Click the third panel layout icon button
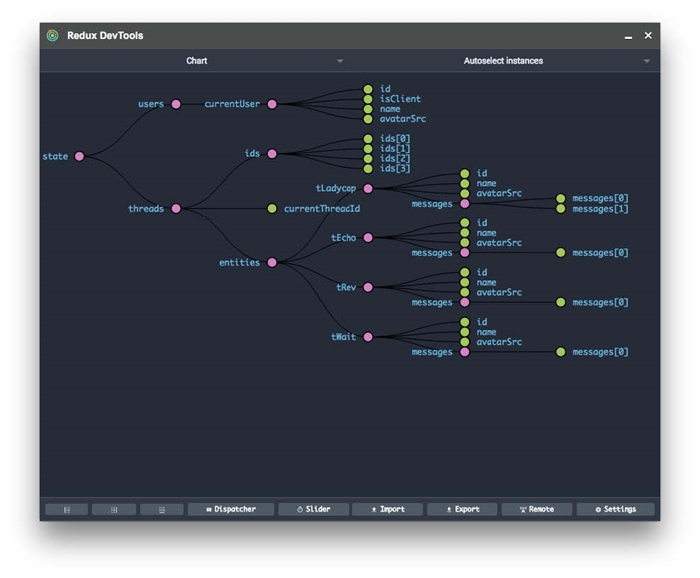 pyautogui.click(x=161, y=509)
